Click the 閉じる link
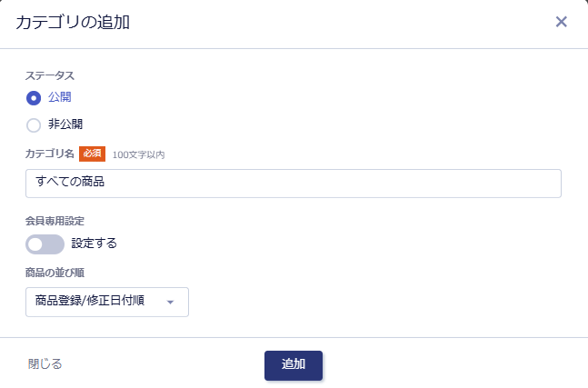The image size is (588, 388). pyautogui.click(x=45, y=364)
